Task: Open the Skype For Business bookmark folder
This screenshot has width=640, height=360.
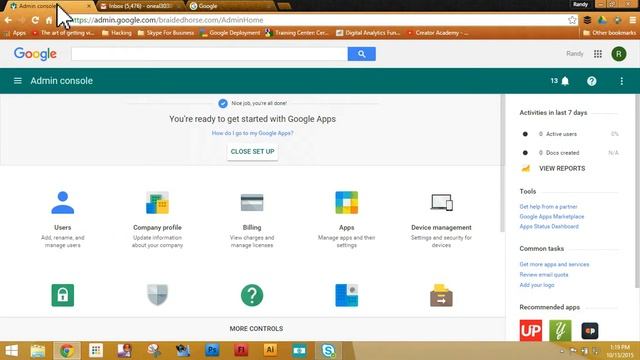Action: (x=166, y=33)
